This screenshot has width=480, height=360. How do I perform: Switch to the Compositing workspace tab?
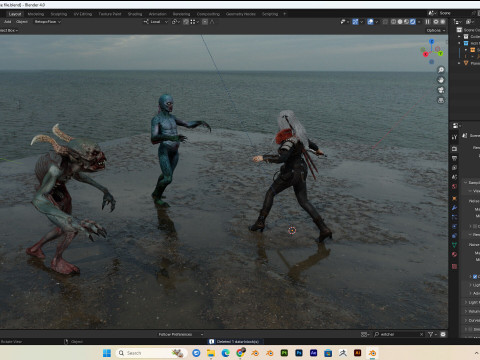point(208,14)
